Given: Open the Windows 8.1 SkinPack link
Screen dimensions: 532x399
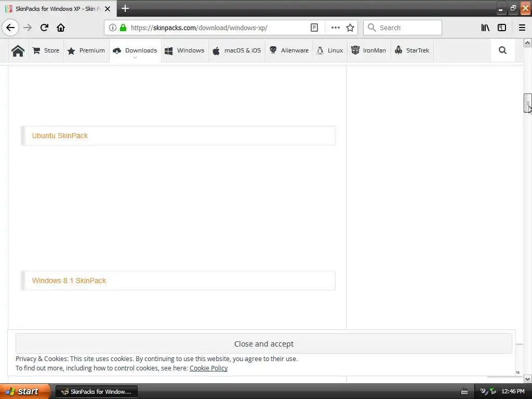Looking at the screenshot, I should 69,281.
